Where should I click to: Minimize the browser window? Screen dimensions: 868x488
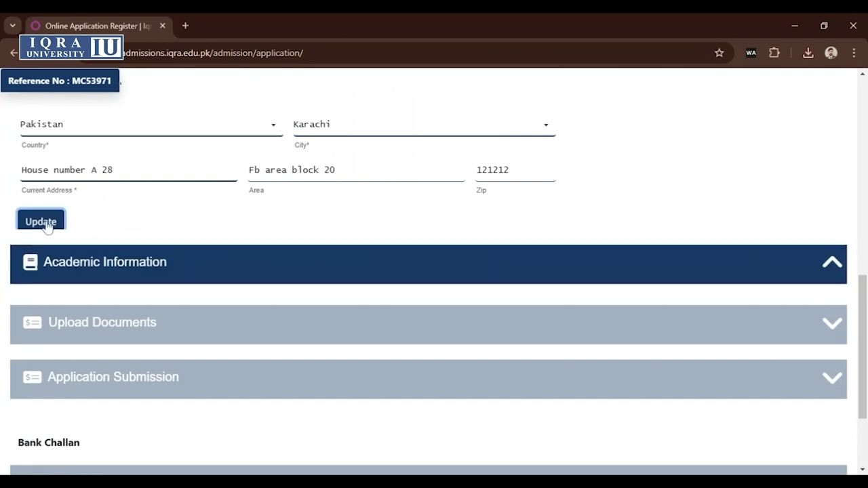(x=795, y=26)
